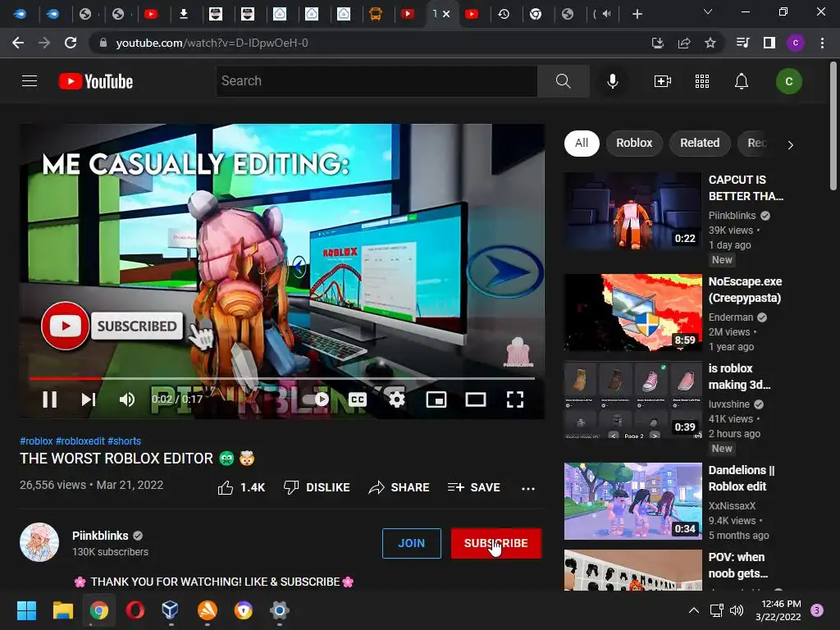Pause the video
This screenshot has width=840, height=630.
pyautogui.click(x=50, y=399)
